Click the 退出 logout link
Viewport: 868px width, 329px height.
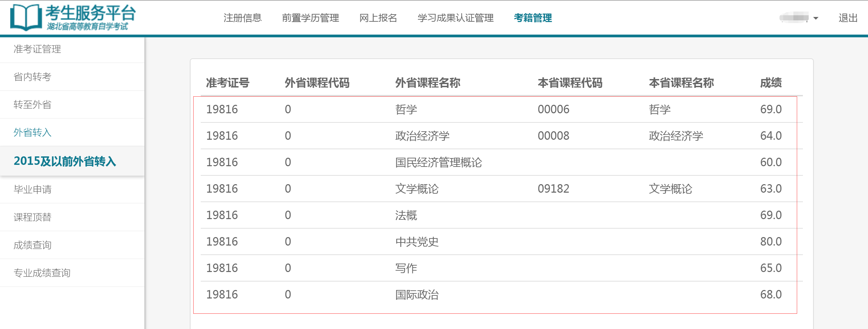point(848,18)
